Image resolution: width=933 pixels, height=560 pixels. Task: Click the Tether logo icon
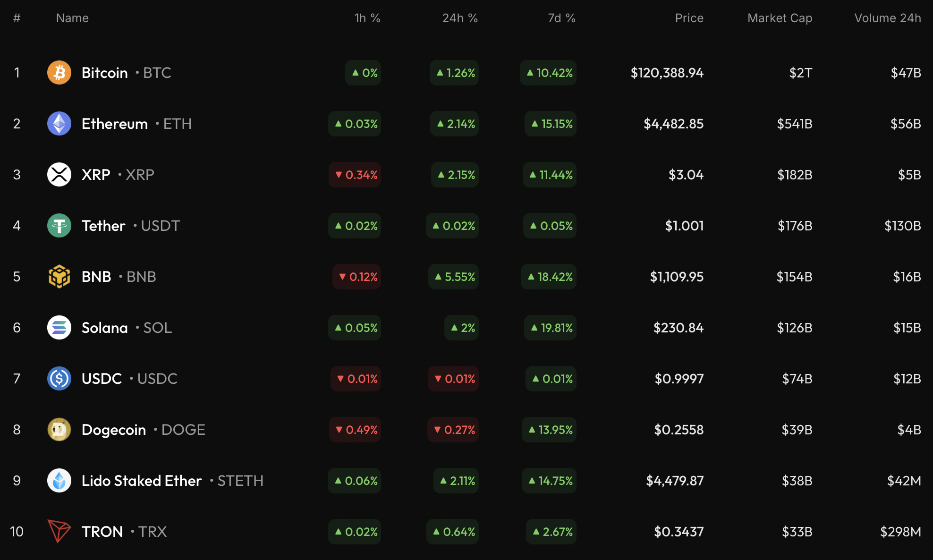coord(59,226)
